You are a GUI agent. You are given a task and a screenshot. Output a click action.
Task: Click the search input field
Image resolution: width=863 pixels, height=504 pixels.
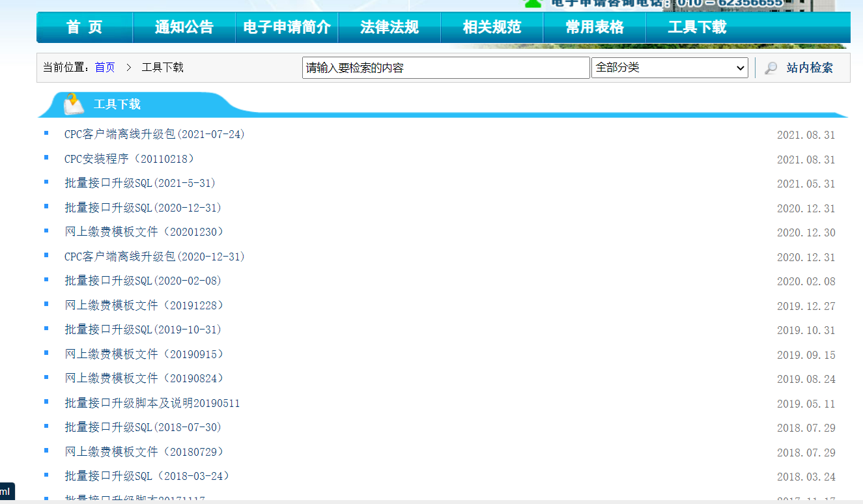tap(446, 67)
